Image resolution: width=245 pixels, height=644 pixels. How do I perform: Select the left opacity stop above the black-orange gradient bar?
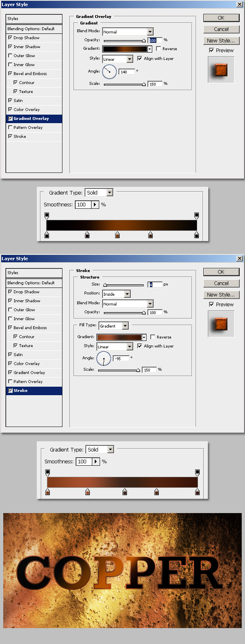click(x=47, y=215)
